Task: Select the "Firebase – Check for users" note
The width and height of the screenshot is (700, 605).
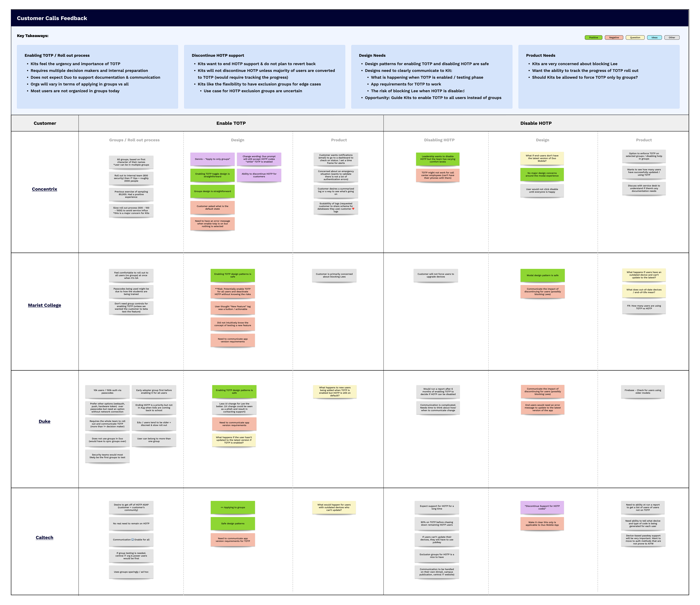Action: 643,391
